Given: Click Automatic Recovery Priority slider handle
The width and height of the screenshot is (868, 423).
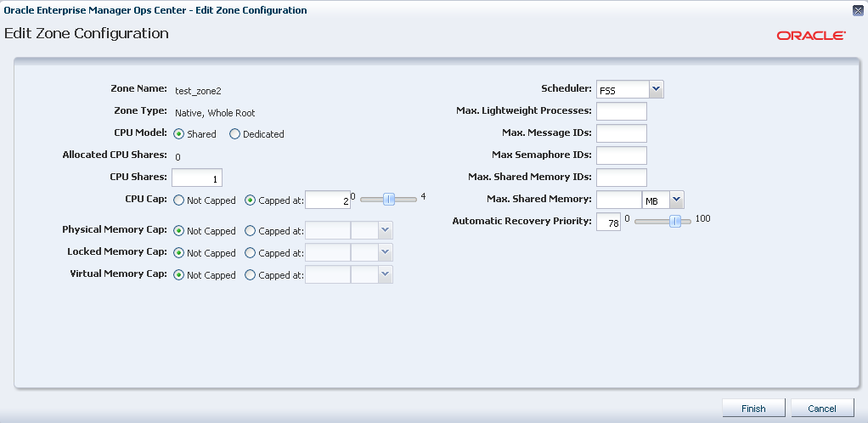Looking at the screenshot, I should pos(675,222).
